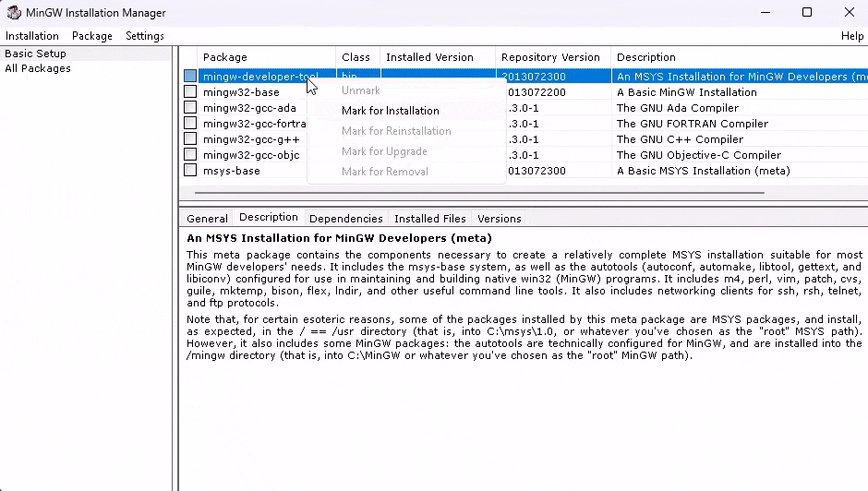
Task: Click 'The GNU C++ Compiler' description cell
Action: 680,139
